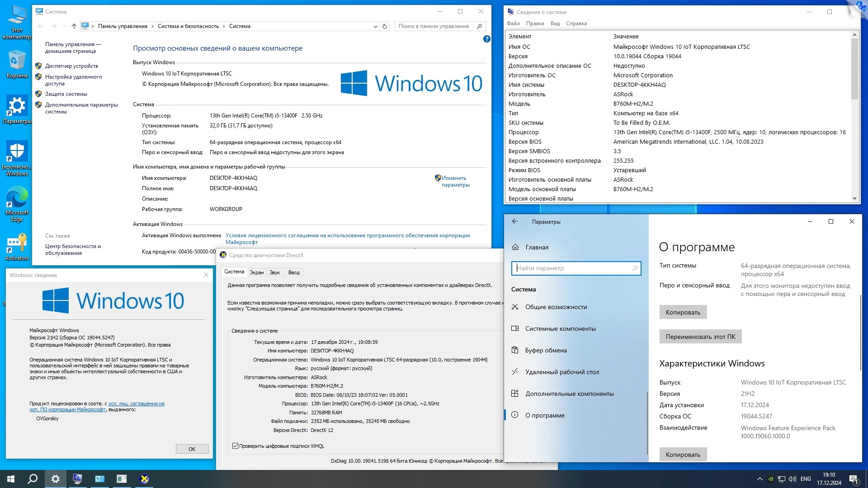The width and height of the screenshot is (868, 488).
Task: Open recent locations dropdown arrow
Action: 65,26
